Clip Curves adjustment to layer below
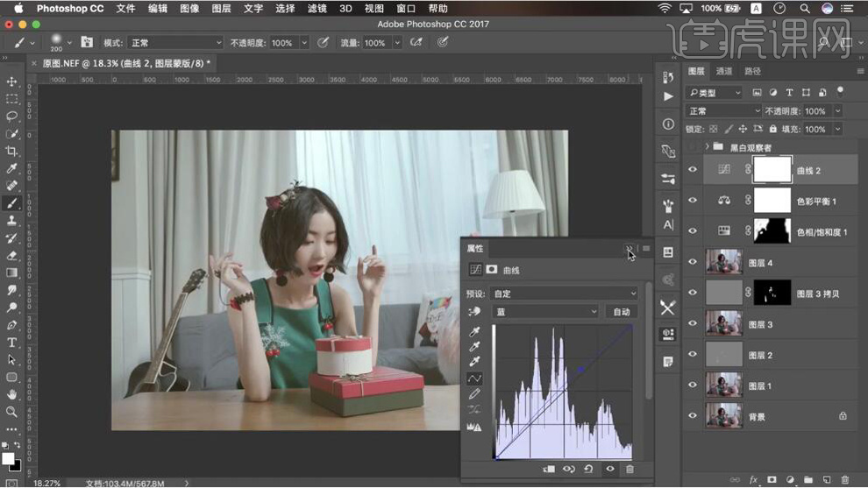This screenshot has height=488, width=868. [549, 470]
